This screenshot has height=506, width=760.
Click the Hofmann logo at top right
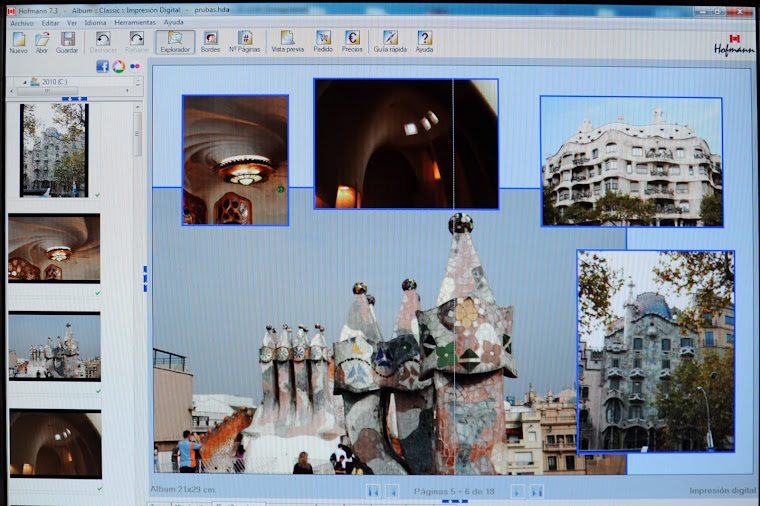click(x=734, y=45)
